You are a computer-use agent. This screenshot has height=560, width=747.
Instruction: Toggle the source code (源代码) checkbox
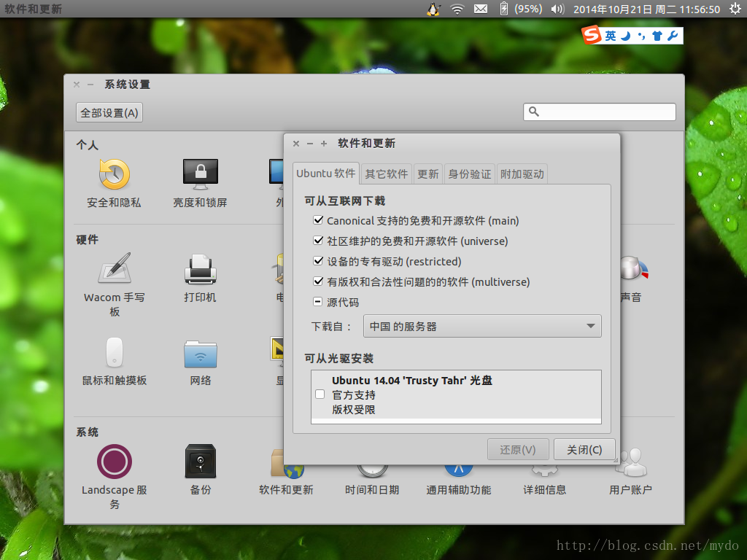[x=318, y=301]
